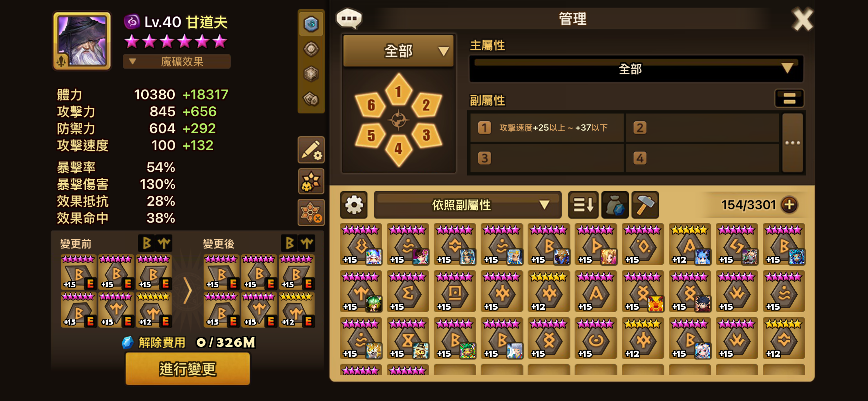Select the blue rune icon in sidebar
868x401 pixels.
point(311,24)
